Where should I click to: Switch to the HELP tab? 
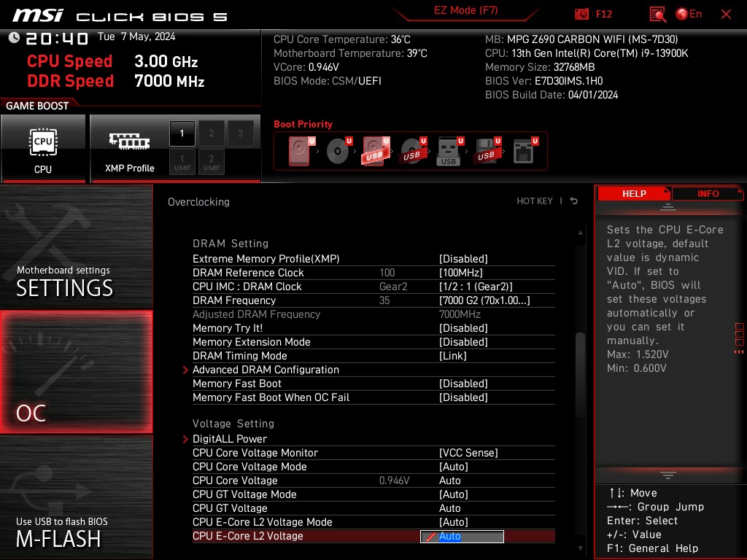[x=634, y=194]
